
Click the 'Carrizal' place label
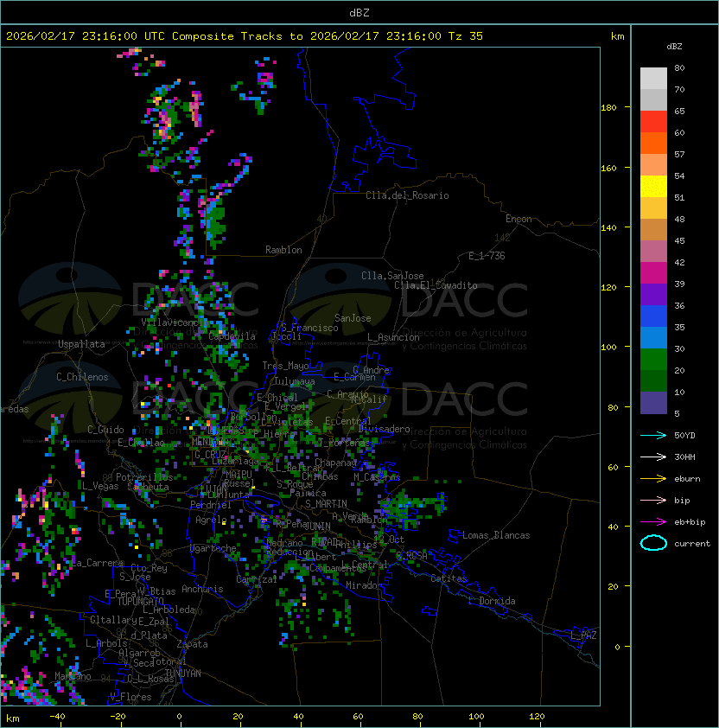(257, 579)
